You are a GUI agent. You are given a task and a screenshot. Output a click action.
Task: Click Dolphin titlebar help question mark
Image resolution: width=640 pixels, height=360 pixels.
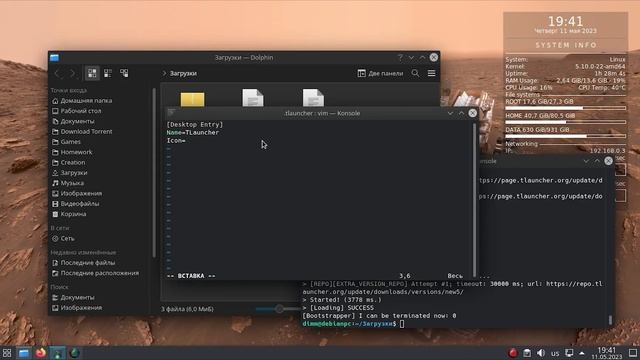(400, 58)
